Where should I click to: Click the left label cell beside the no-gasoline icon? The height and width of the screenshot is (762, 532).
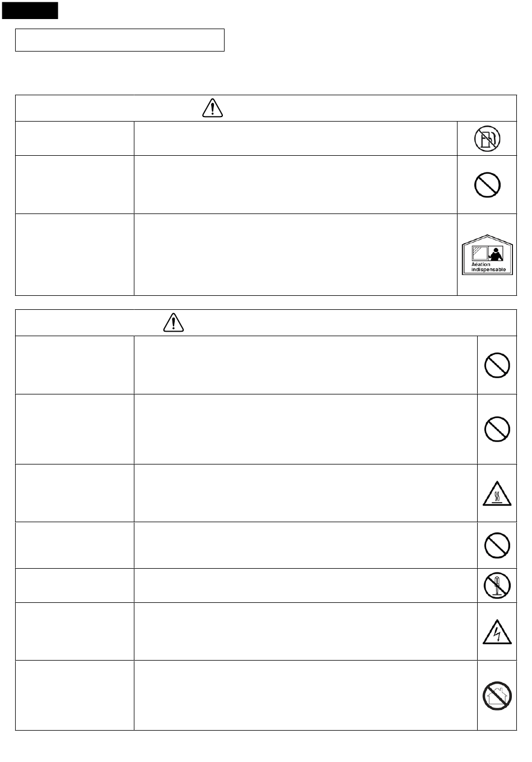(74, 138)
